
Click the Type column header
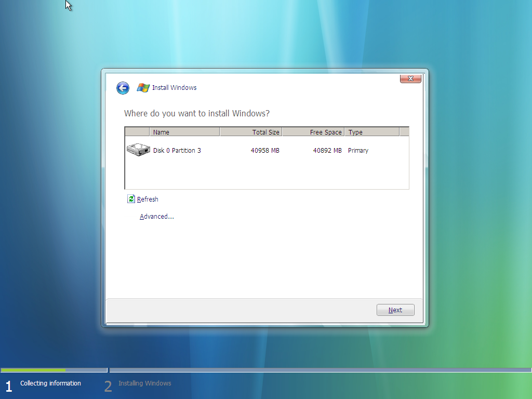[x=372, y=132]
